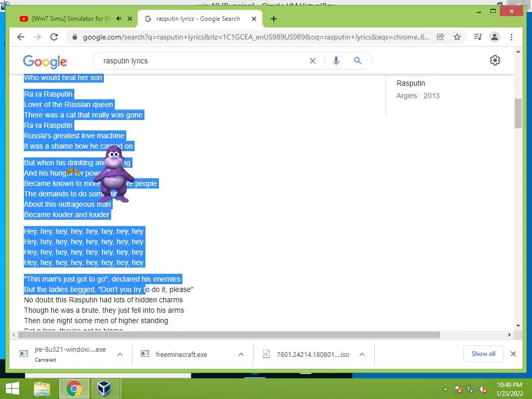Click the URL in the address bar
Viewport: 532px width, 399px height.
coord(256,37)
